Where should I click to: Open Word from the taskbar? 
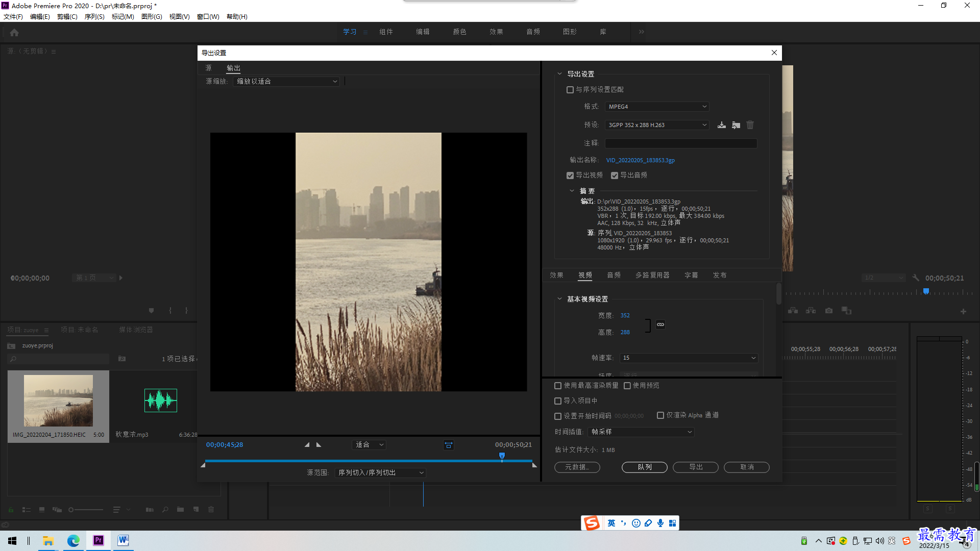123,540
